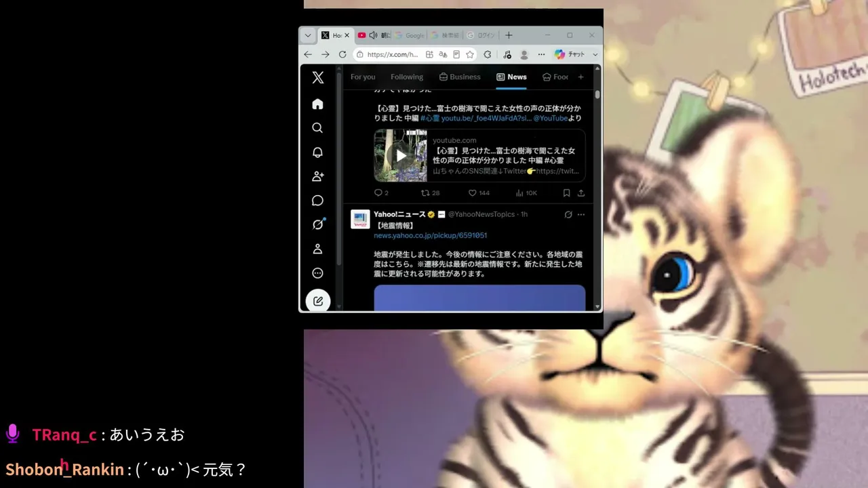Open the Yahoo!ニュース account name
Image resolution: width=868 pixels, height=488 pixels.
[399, 215]
